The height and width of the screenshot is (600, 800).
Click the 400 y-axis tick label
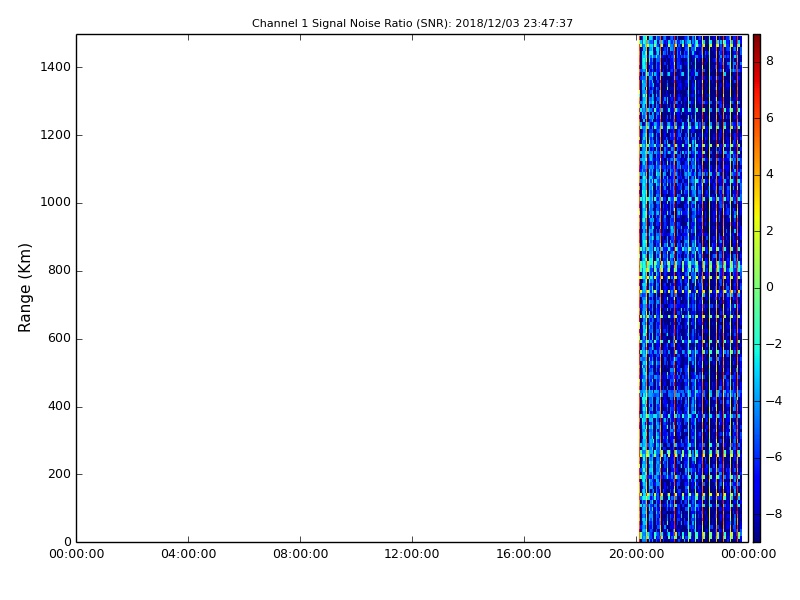(x=59, y=406)
